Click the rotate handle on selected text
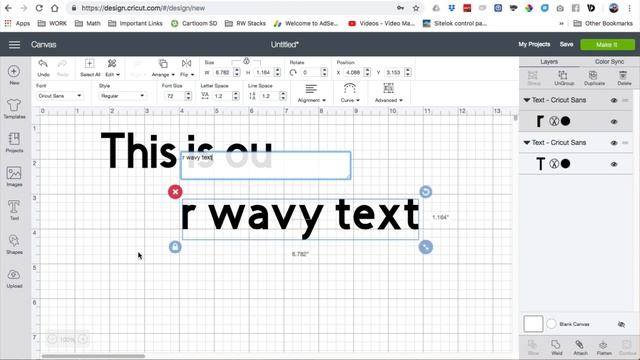The width and height of the screenshot is (640, 360). click(x=426, y=192)
